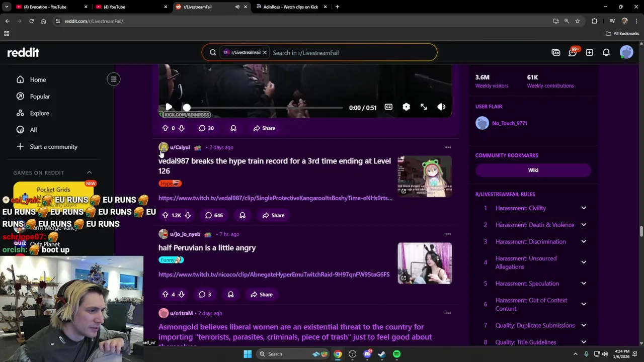
Task: Open the notifications bell
Action: click(606, 53)
